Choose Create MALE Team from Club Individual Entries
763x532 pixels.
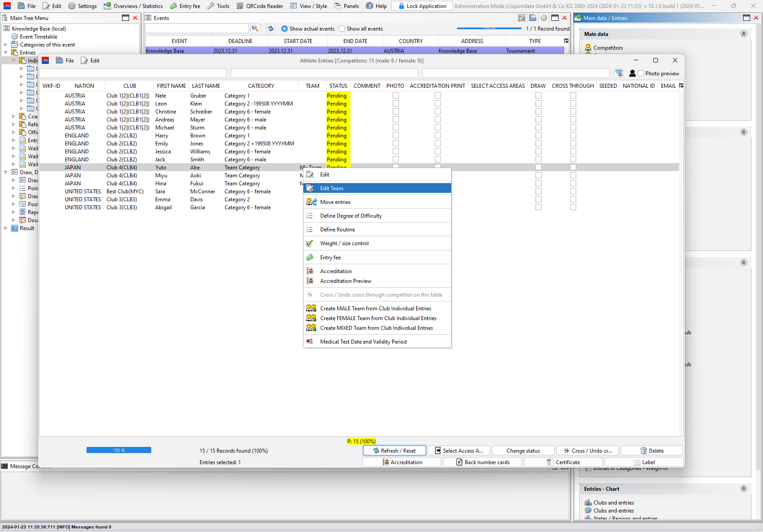coord(377,308)
